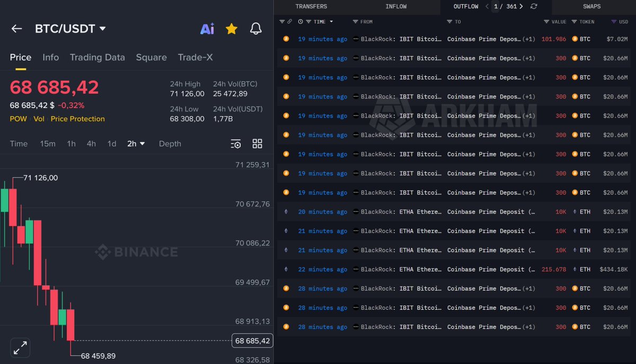Click the 24h High value 71 126,00
Image resolution: width=636 pixels, height=364 pixels.
187,94
